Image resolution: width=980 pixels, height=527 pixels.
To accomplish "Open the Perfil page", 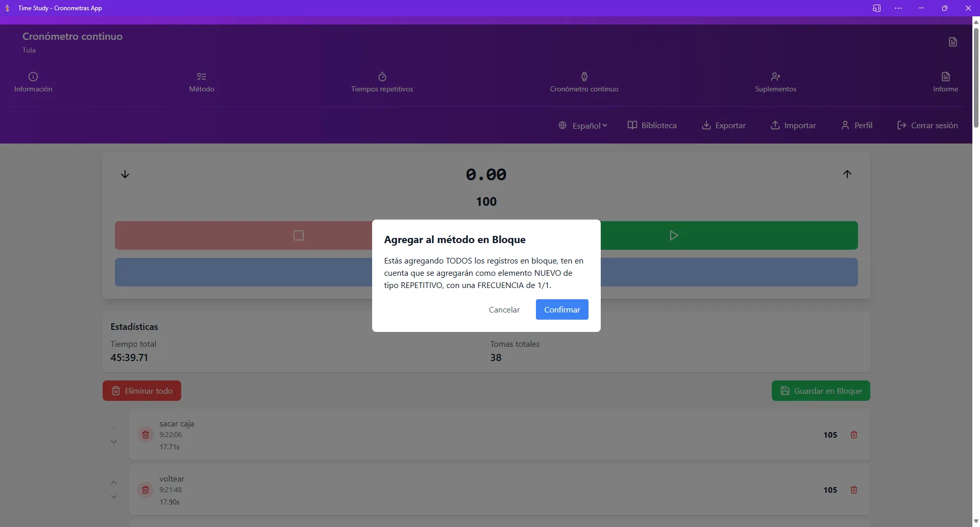I will coord(856,126).
